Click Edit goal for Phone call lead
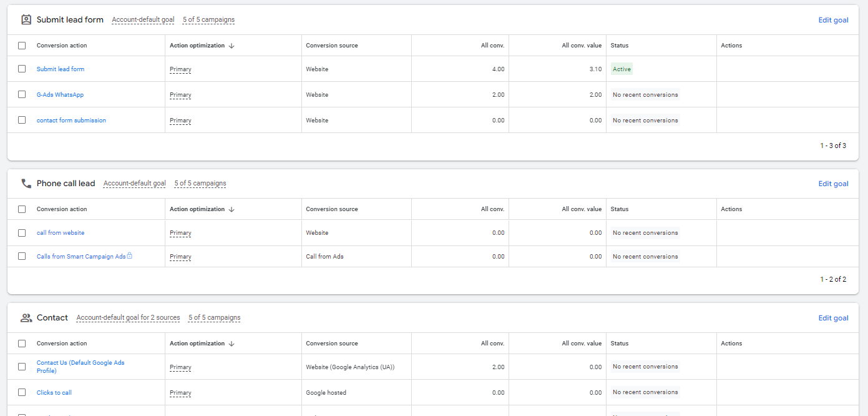The image size is (868, 416). pyautogui.click(x=833, y=184)
